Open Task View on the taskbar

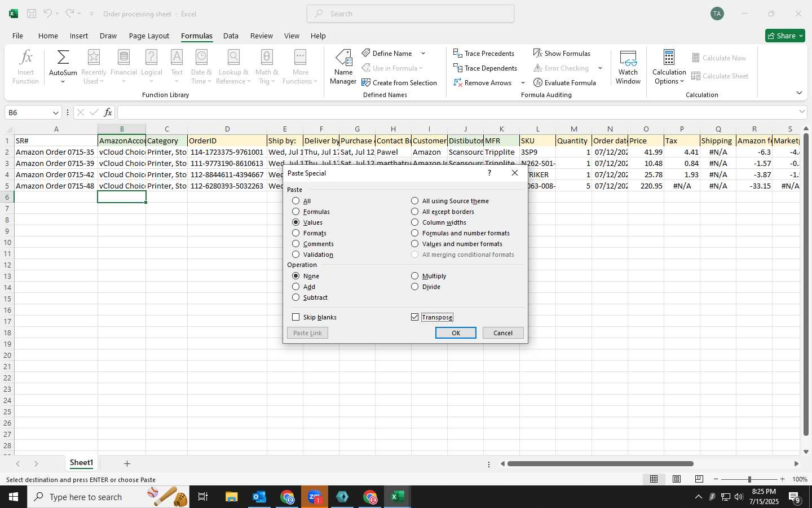202,497
